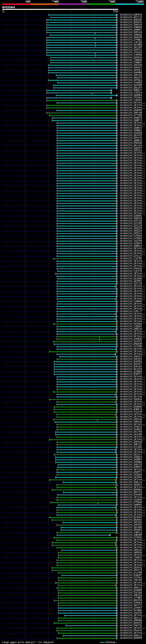
Task: Open hit UniRef100_P31009
Action: click(x=131, y=412)
